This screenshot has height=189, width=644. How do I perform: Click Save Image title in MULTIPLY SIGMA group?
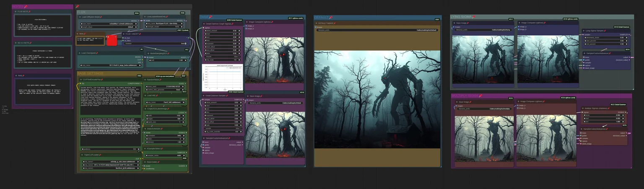pyautogui.click(x=464, y=102)
